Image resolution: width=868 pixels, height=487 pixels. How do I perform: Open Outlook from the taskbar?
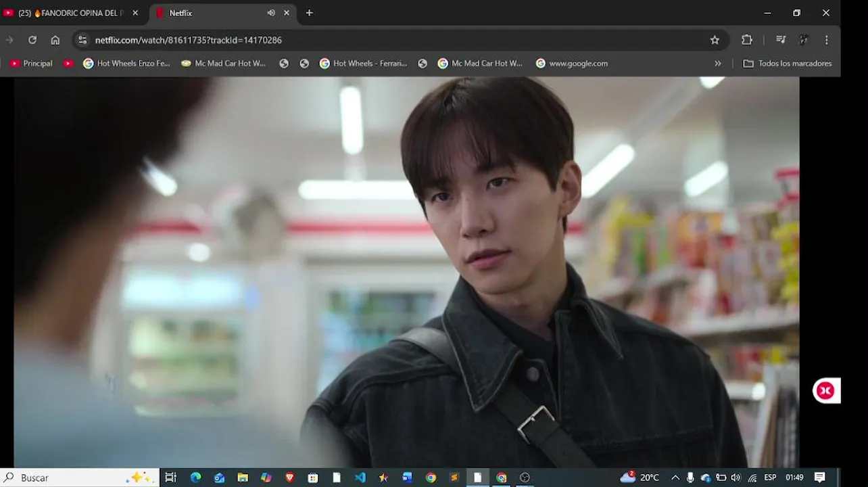(219, 478)
